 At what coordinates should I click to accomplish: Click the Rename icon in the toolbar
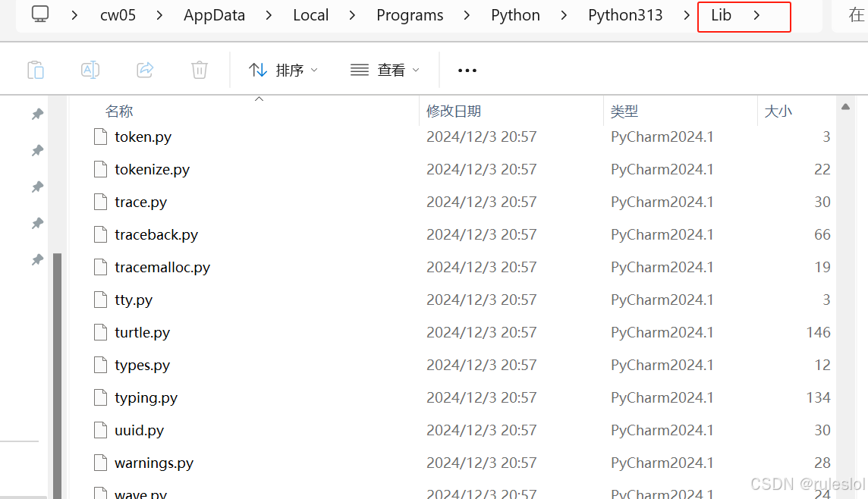90,69
